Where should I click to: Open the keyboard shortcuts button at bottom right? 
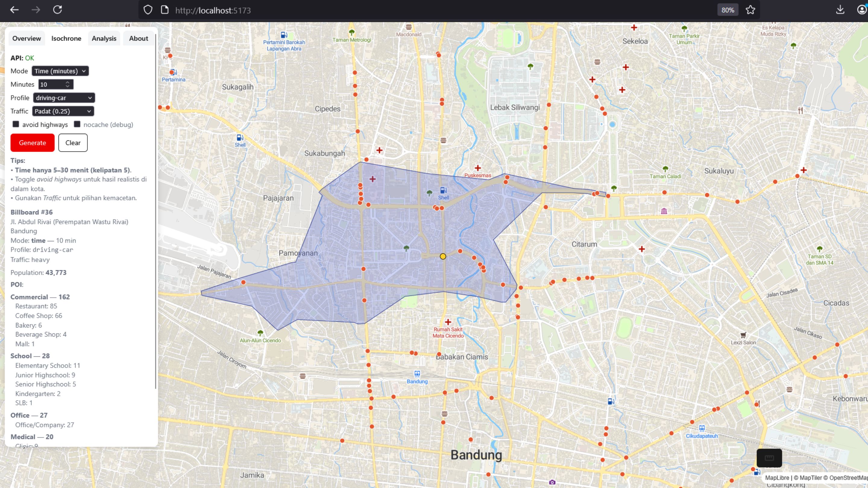(769, 457)
